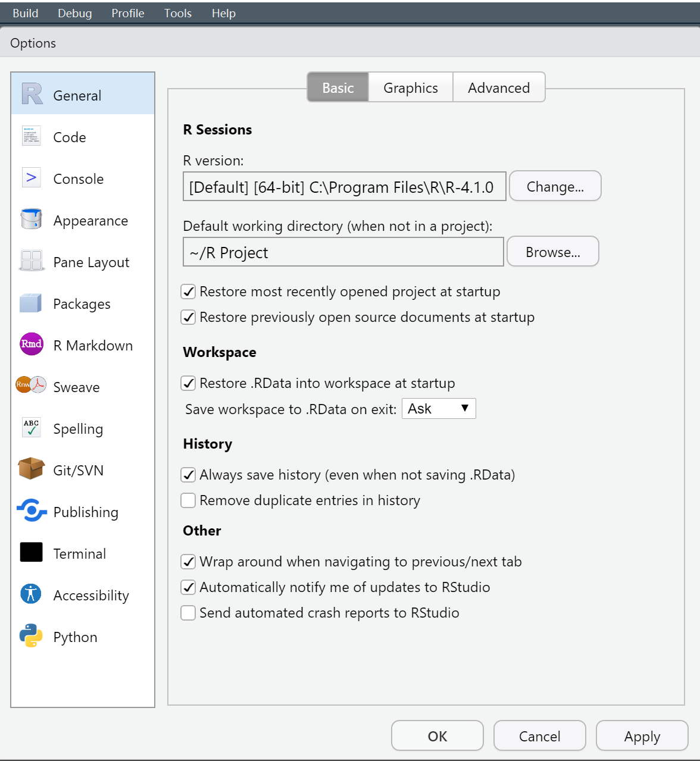Disable restoring .RData into workspace at startup
Screen dimensions: 700x761
click(x=188, y=383)
